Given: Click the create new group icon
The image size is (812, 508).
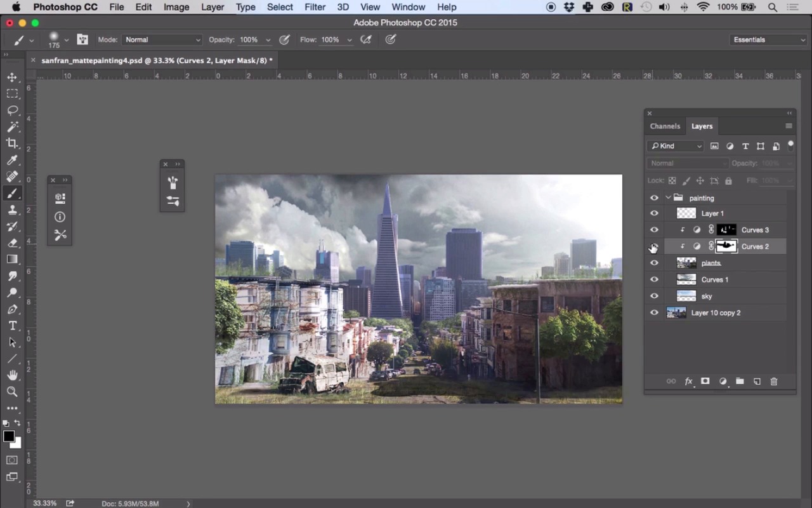Looking at the screenshot, I should [x=740, y=381].
